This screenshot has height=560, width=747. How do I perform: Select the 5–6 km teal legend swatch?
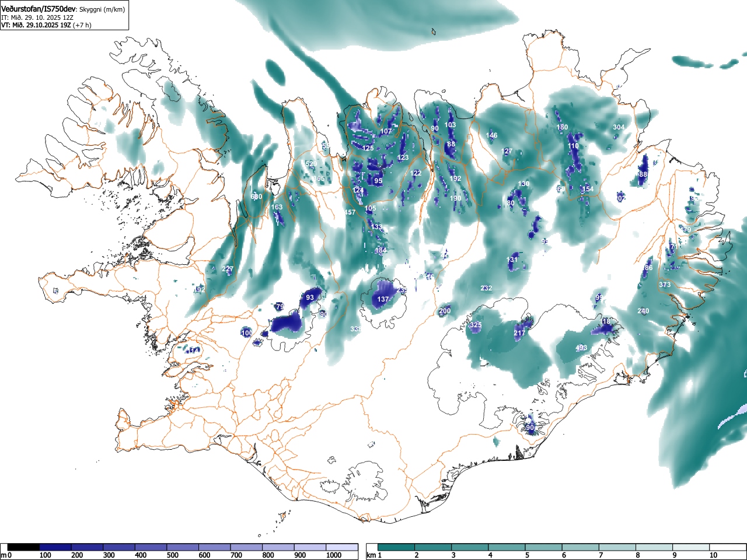(544, 547)
